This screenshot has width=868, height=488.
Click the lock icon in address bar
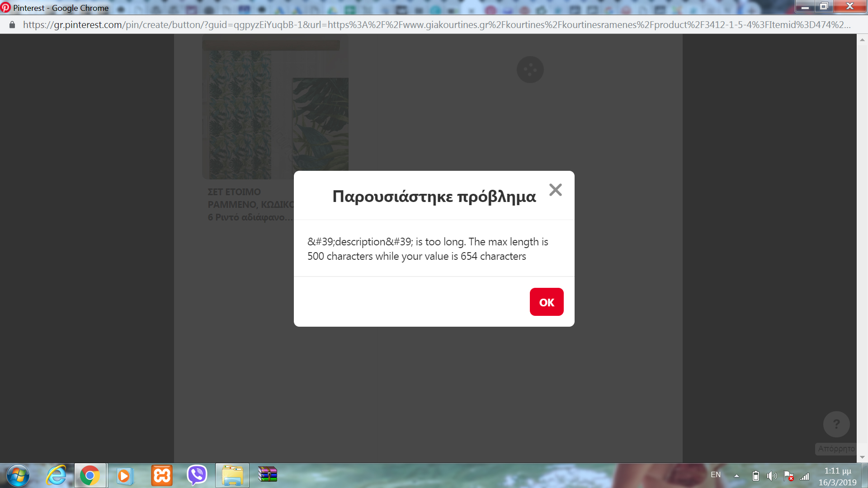pyautogui.click(x=12, y=25)
